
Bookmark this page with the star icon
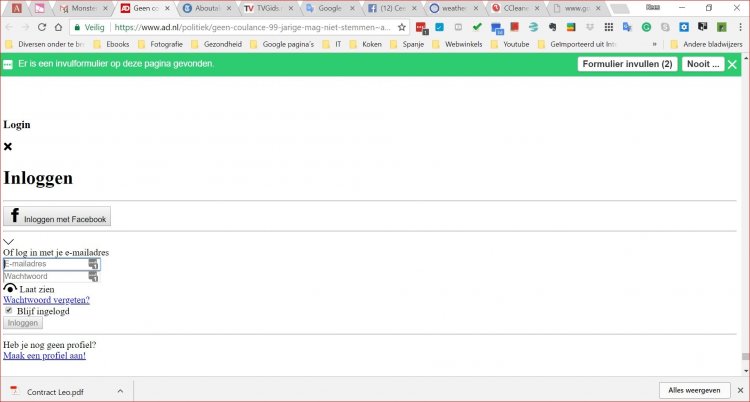click(402, 27)
